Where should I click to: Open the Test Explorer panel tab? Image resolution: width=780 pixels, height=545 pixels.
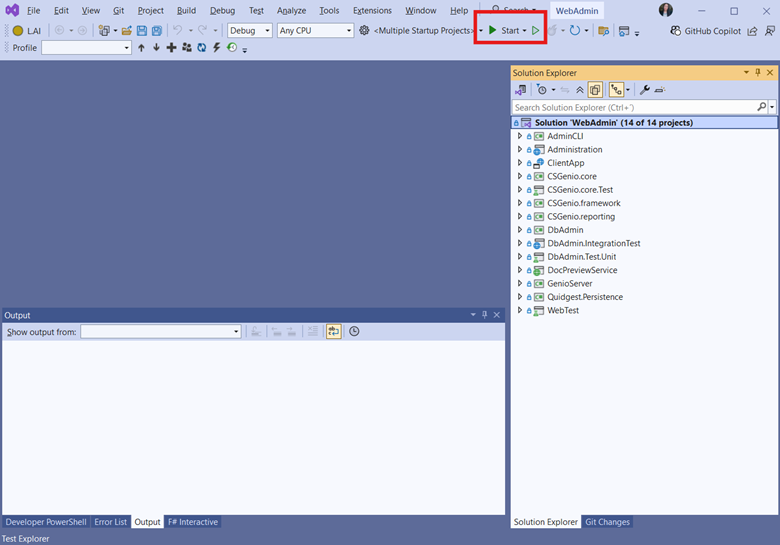coord(25,539)
